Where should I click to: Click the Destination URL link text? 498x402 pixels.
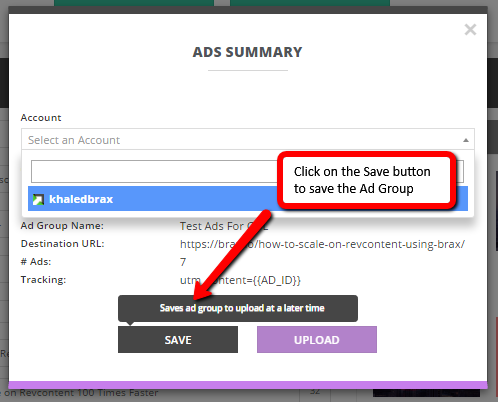322,244
